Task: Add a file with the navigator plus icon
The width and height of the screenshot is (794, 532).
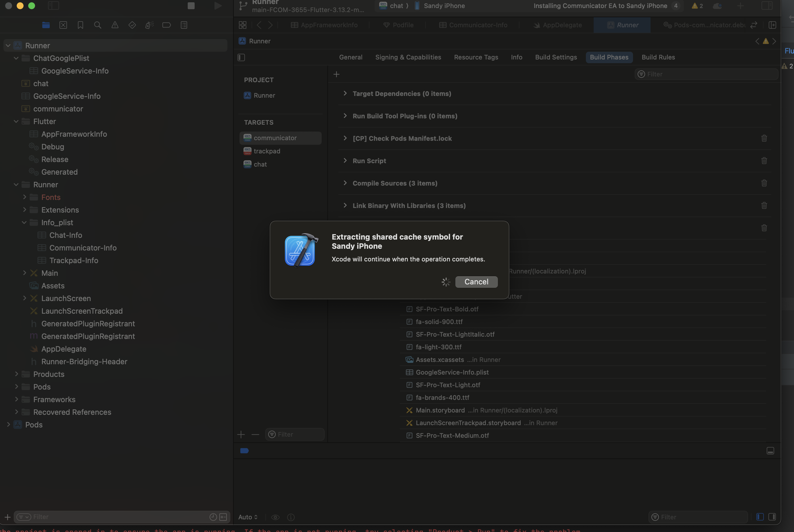Action: tap(7, 517)
